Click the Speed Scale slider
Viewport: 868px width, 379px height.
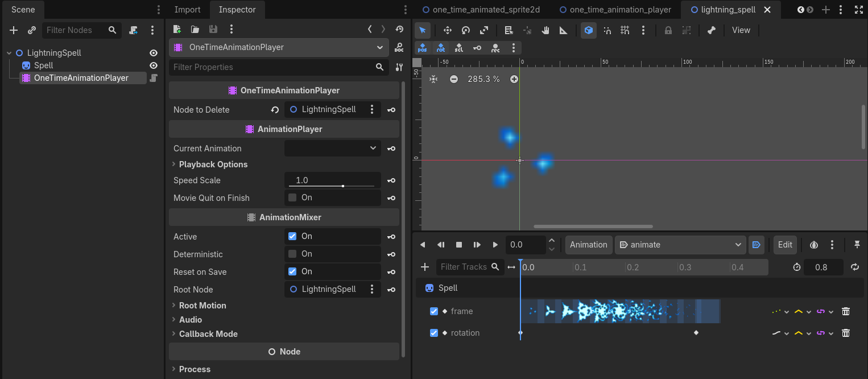(332, 180)
